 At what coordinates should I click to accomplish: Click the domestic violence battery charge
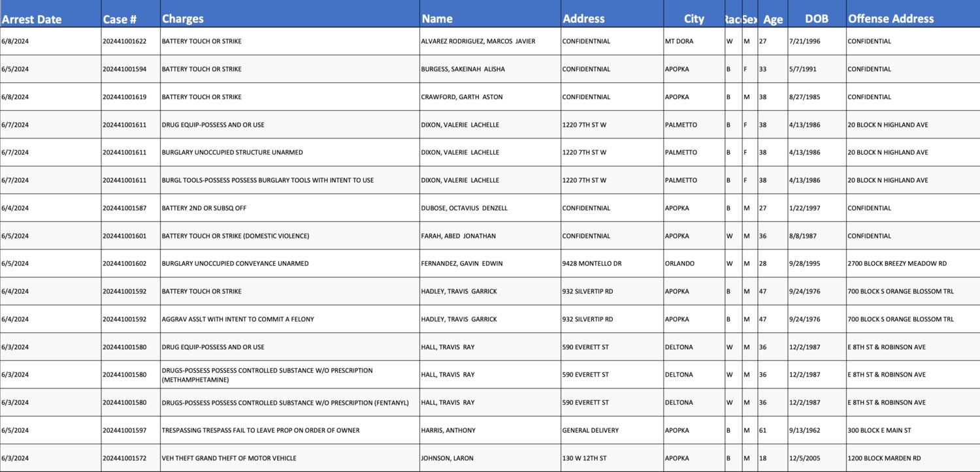(235, 236)
